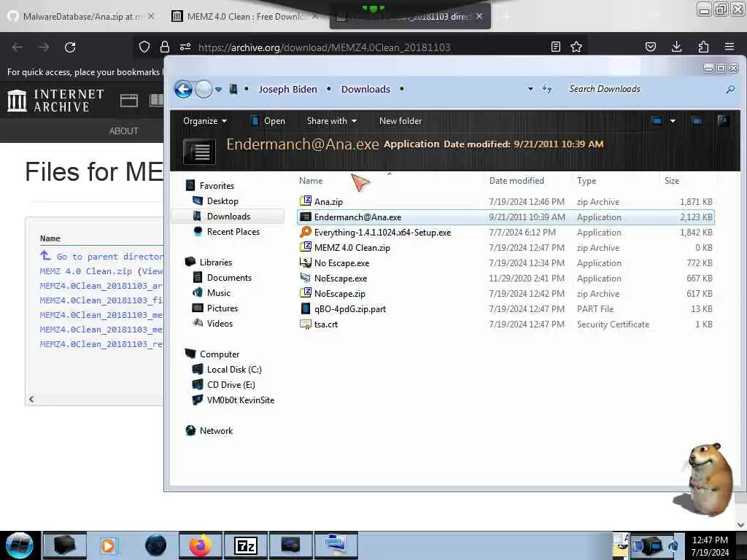Click the Explorer back navigation arrow
This screenshot has height=560, width=747.
[x=183, y=89]
